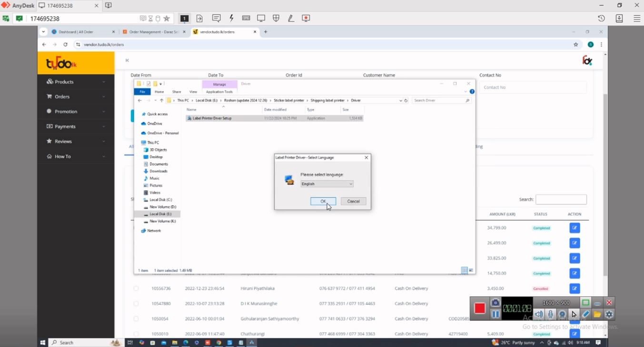The image size is (644, 347).
Task: Stop recording with the red square button
Action: (x=480, y=308)
